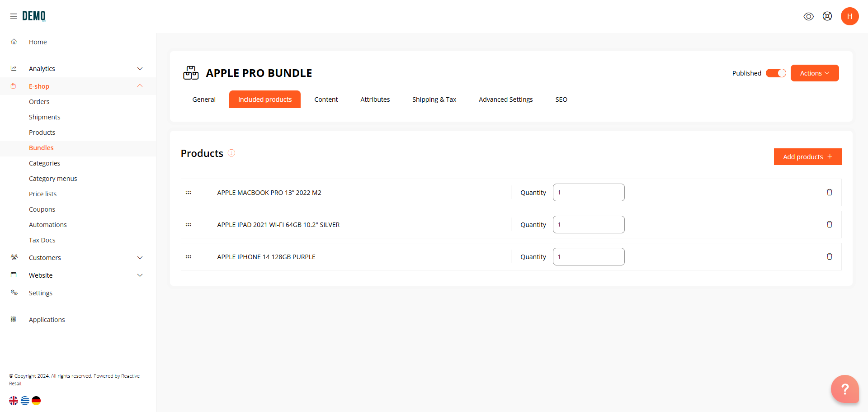Open Settings in sidebar
Viewport: 868px width, 412px height.
coord(41,293)
